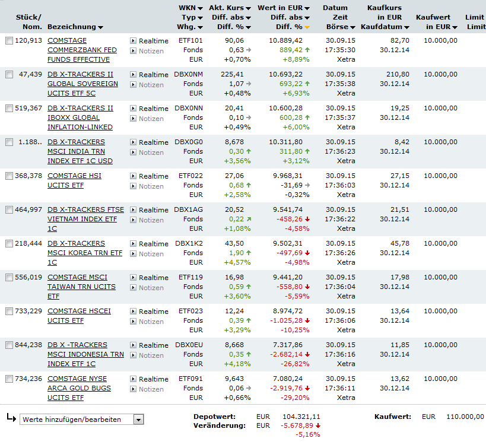This screenshot has width=486, height=448.
Task: Open COMSTAGE MSCI TAIWAN TRN link
Action: coord(81,287)
